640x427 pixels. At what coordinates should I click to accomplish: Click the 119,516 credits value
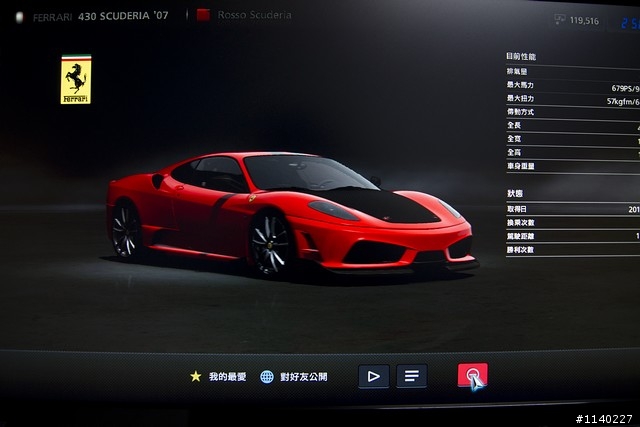tap(584, 20)
